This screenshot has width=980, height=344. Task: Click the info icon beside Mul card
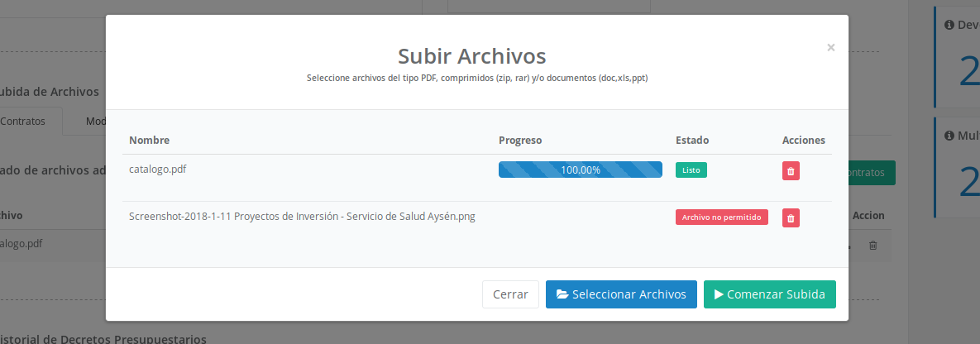coord(949,135)
